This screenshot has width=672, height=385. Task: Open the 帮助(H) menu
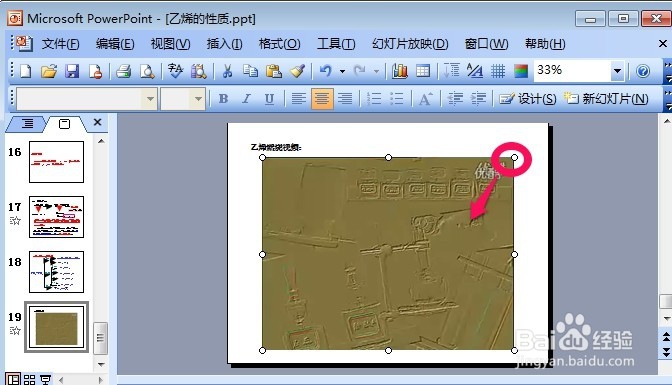545,44
